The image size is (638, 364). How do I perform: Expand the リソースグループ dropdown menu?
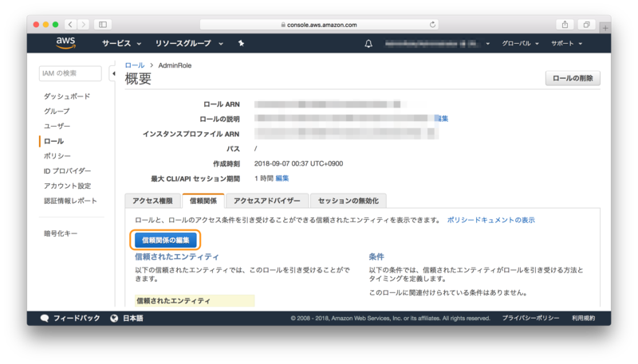(x=189, y=43)
